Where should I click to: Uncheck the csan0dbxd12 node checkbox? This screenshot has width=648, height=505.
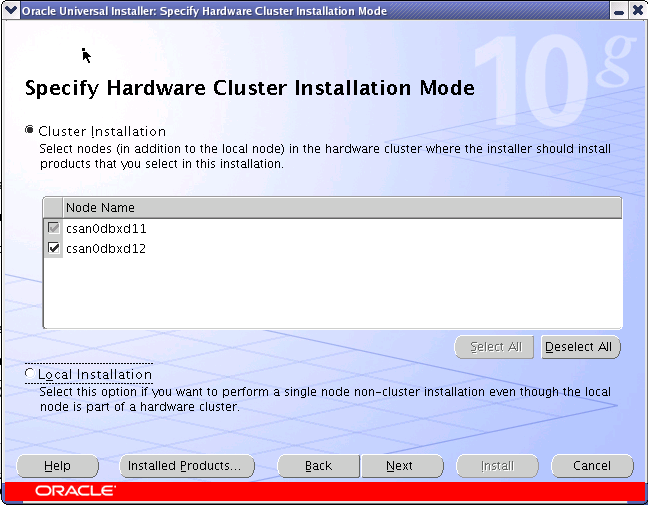pyautogui.click(x=54, y=248)
